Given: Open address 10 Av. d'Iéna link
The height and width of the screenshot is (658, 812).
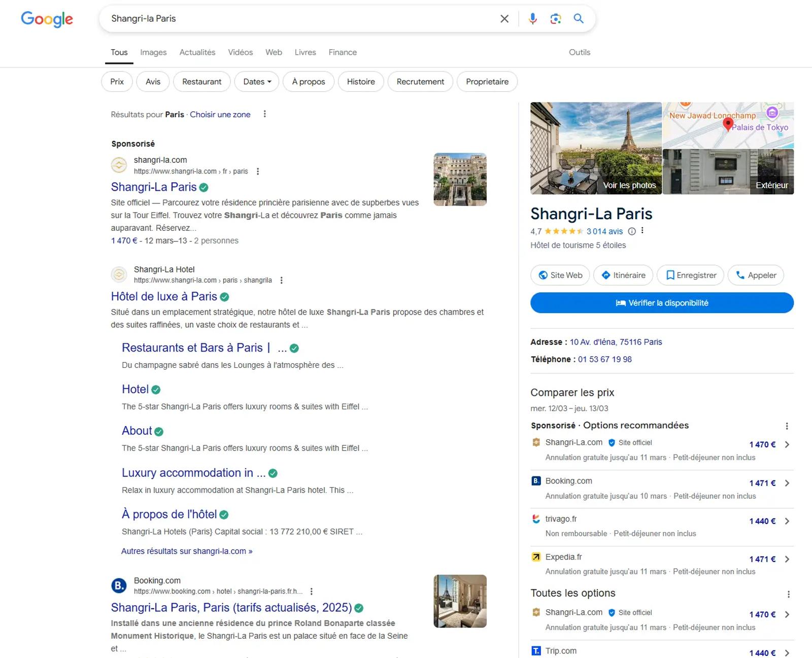Looking at the screenshot, I should tap(616, 342).
